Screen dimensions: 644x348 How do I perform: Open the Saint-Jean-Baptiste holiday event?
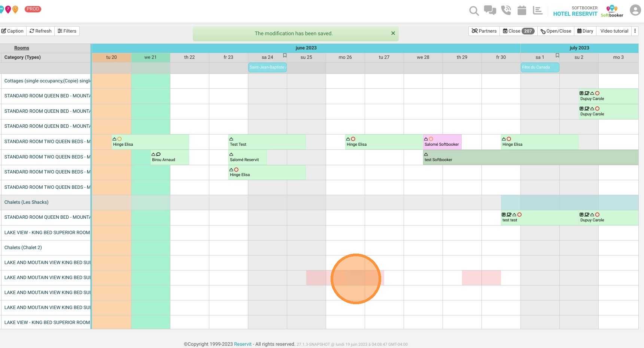[x=267, y=67]
